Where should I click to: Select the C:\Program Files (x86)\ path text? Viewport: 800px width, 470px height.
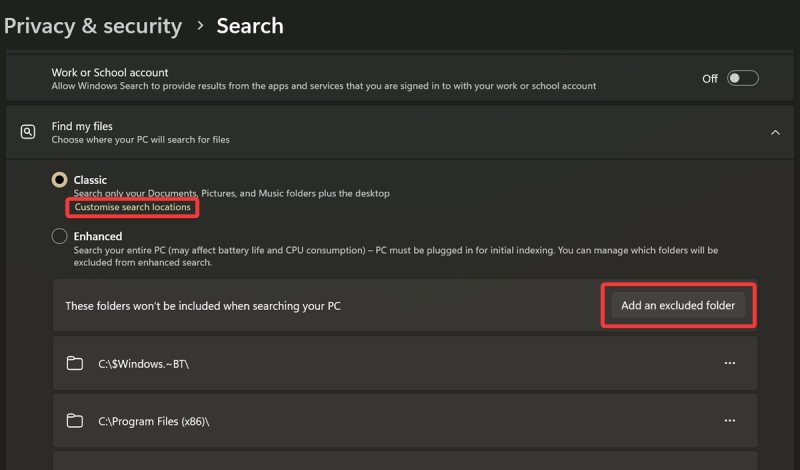pos(153,422)
